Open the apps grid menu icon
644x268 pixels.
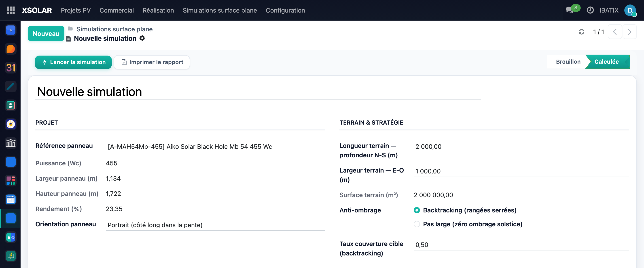pos(11,10)
